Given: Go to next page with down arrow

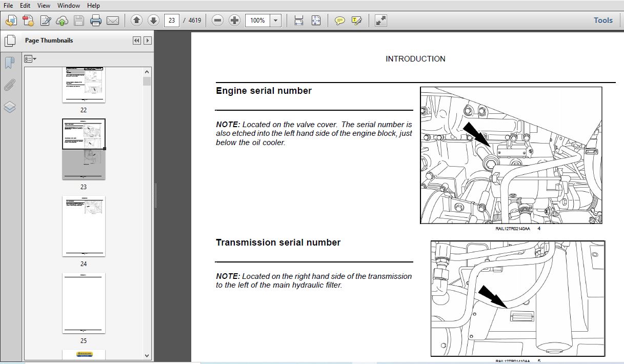Looking at the screenshot, I should tap(153, 21).
